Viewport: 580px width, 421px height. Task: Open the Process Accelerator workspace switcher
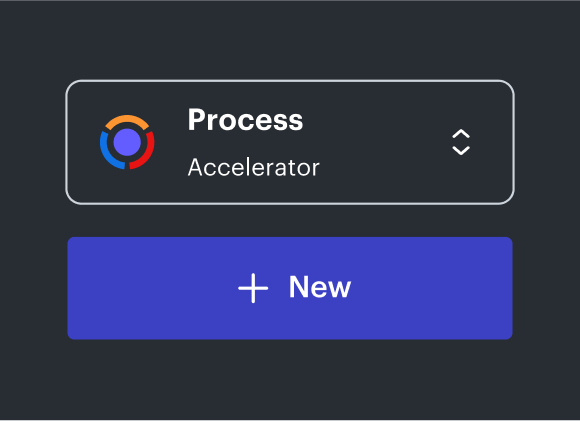[290, 142]
